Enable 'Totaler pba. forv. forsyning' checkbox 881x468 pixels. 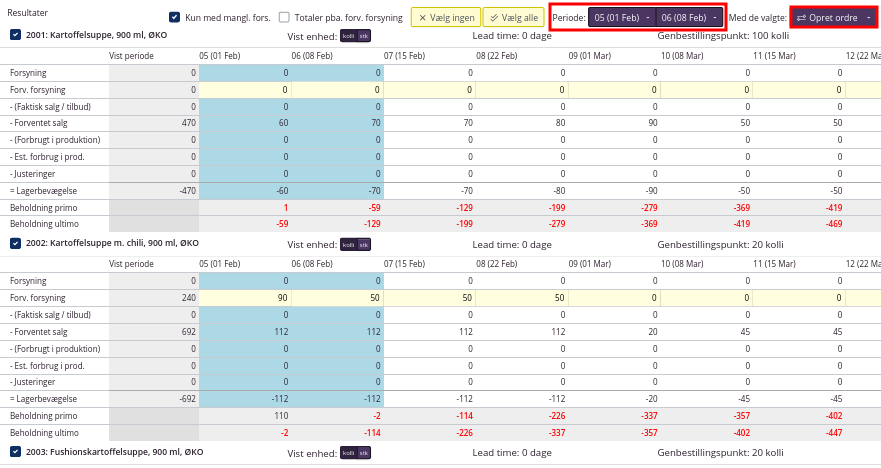click(285, 17)
